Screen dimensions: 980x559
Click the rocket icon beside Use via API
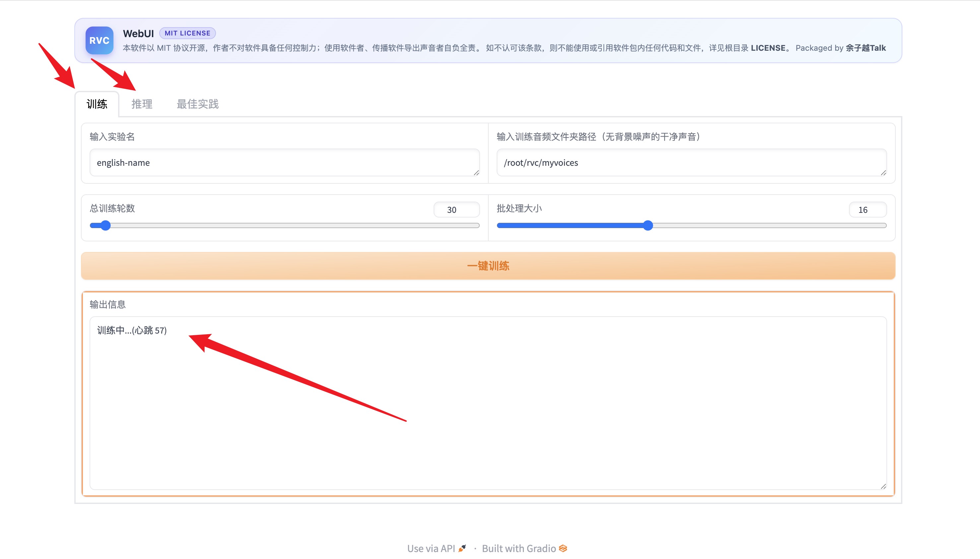[462, 548]
